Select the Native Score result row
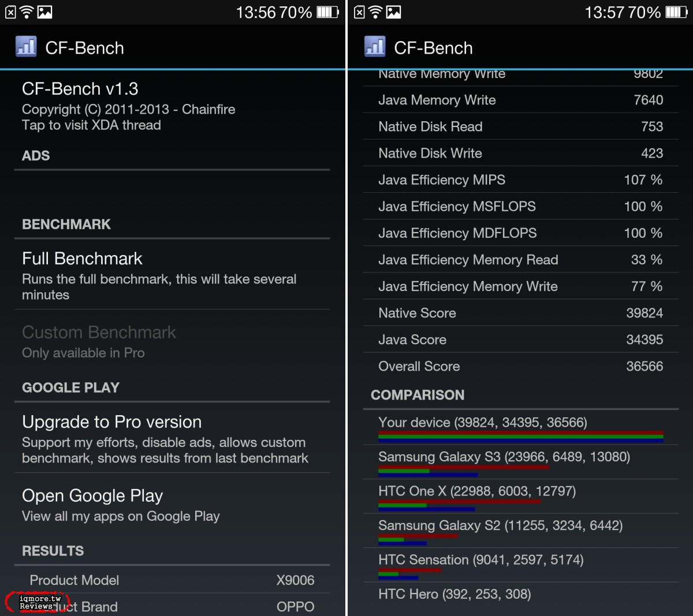This screenshot has width=693, height=616. (520, 313)
